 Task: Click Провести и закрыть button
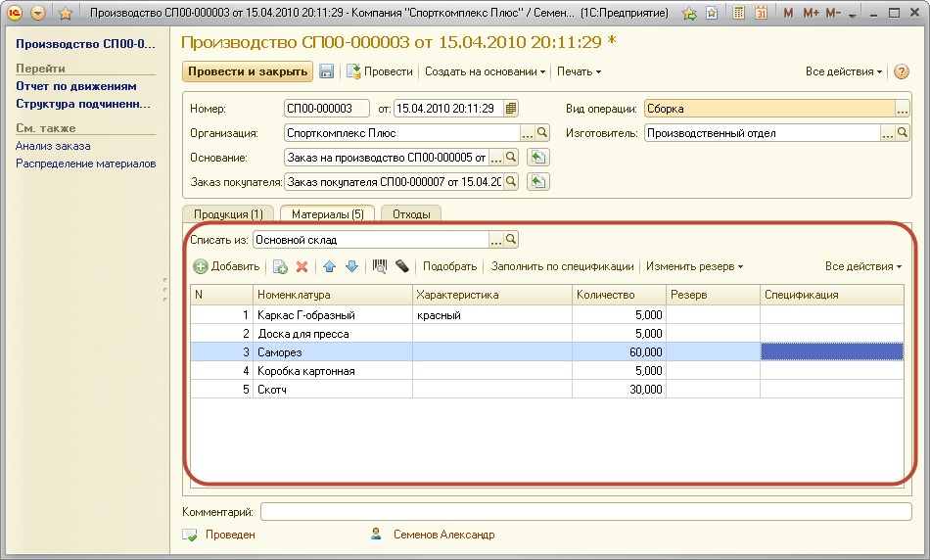tap(248, 71)
